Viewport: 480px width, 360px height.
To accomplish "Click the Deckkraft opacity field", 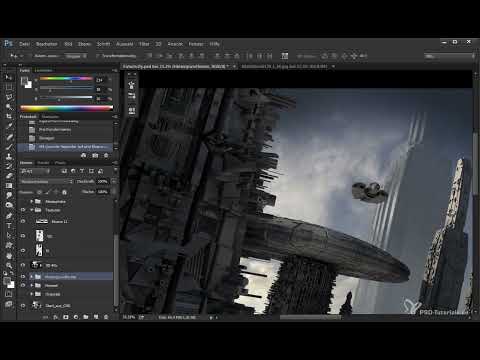I will click(102, 181).
